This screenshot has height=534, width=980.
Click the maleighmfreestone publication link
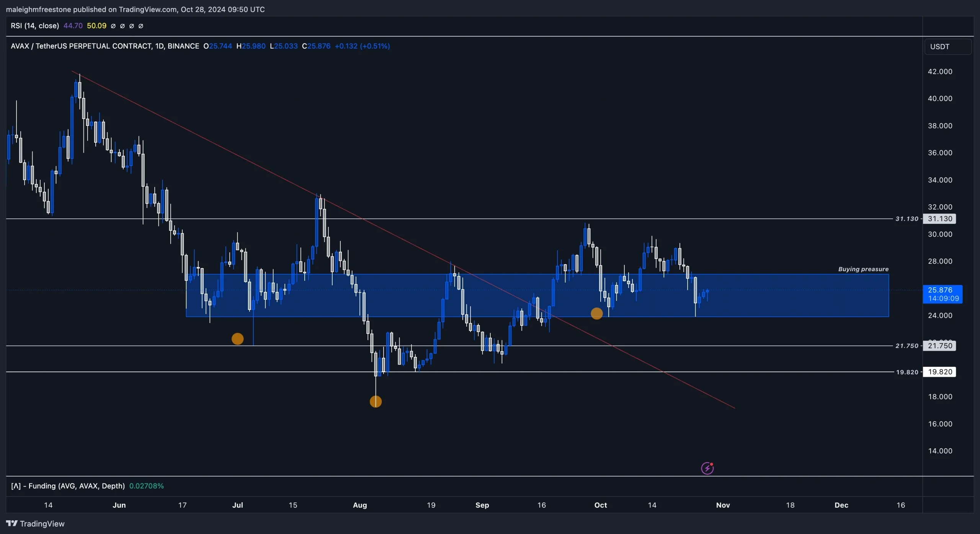point(39,9)
